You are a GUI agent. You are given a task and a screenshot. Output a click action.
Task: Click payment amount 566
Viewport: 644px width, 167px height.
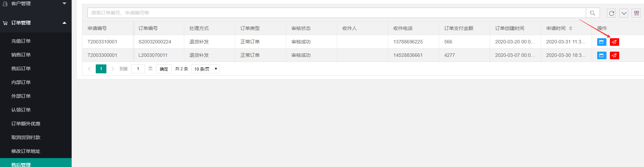coord(448,42)
